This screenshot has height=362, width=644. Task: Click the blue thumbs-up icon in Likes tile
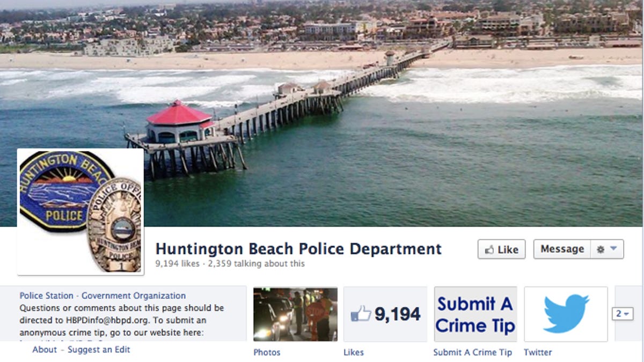tap(361, 314)
